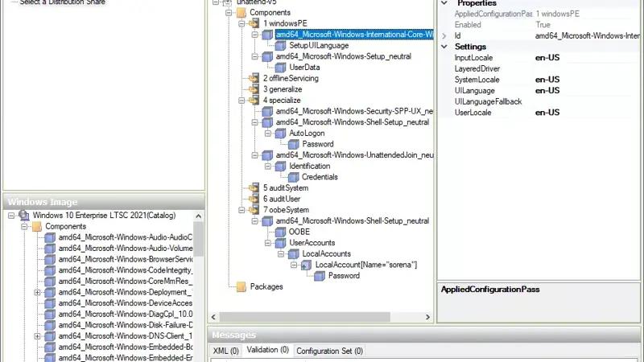Select amd64_Microsoft-Windows-Disk-Failure component
This screenshot has width=644, height=362.
126,325
